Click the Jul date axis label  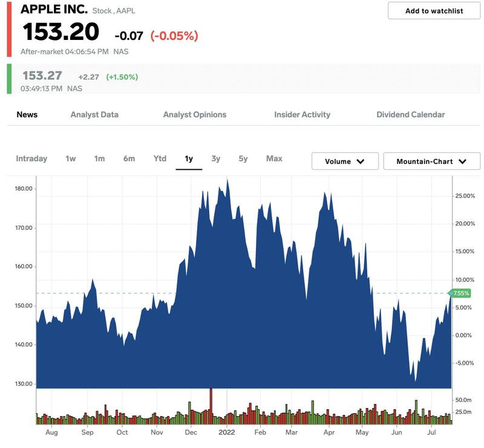[431, 432]
